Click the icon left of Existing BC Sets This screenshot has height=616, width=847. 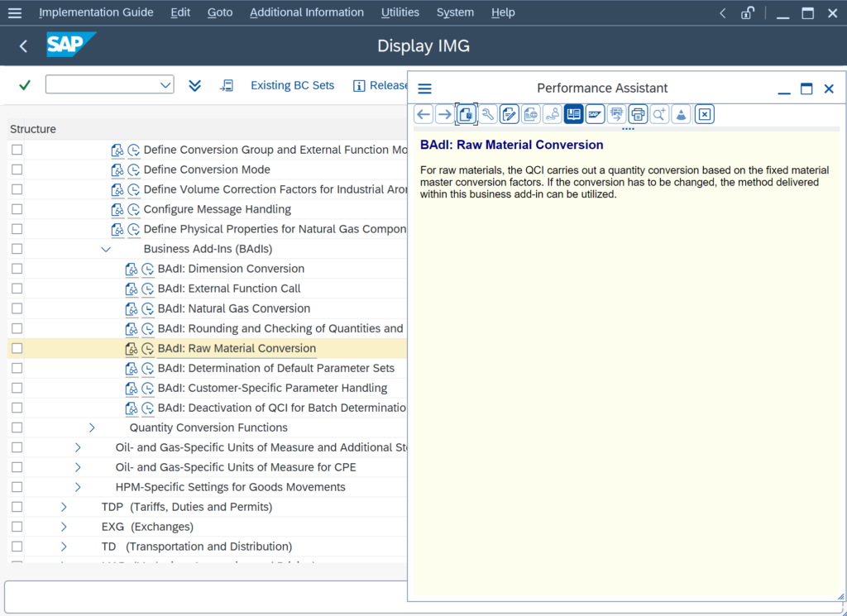pyautogui.click(x=227, y=85)
